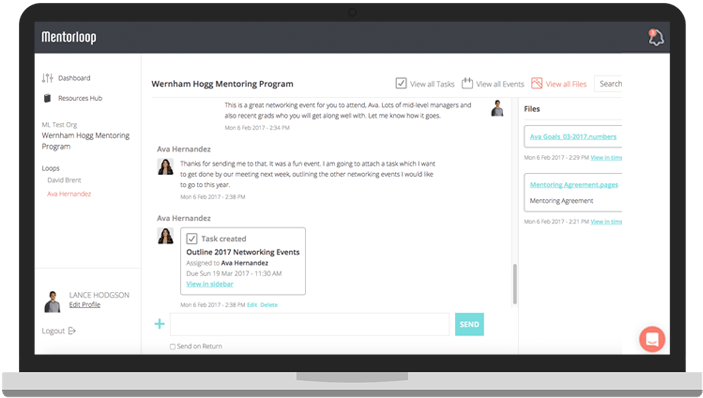
Task: Click Ava's avatar beside task card
Action: [x=165, y=236]
